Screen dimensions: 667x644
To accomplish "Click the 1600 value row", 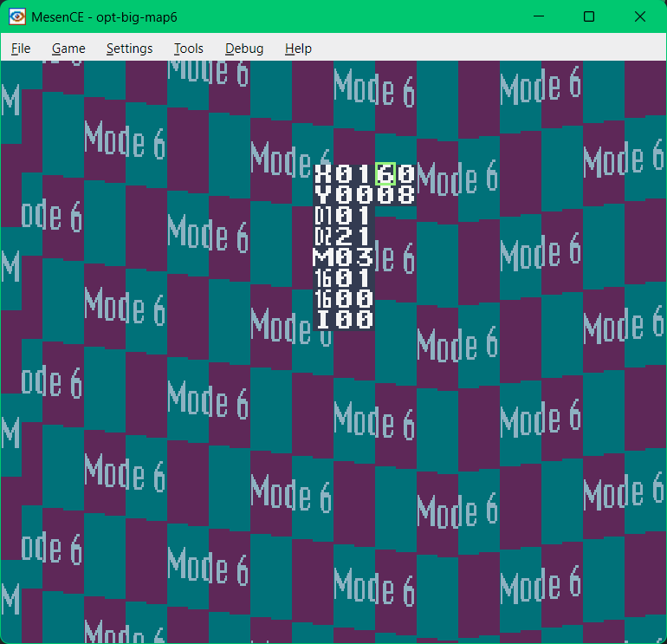I will click(344, 299).
